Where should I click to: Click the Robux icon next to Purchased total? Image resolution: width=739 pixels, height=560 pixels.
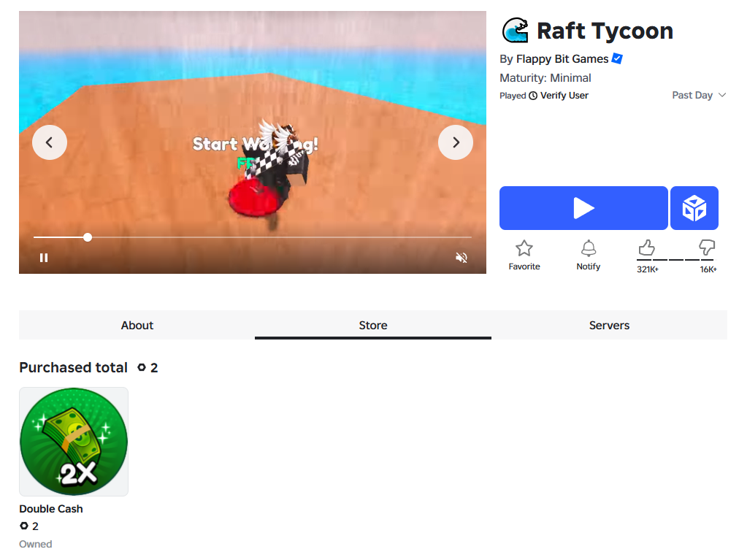(142, 367)
